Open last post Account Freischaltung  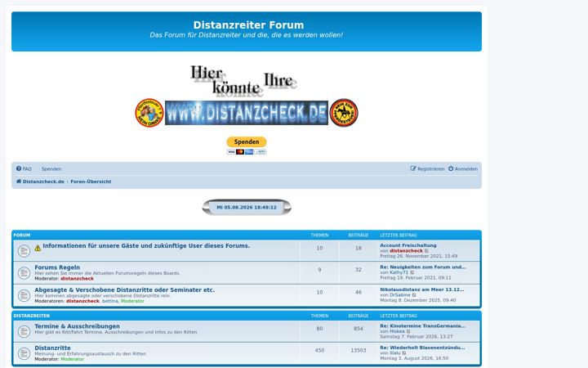[x=408, y=245]
